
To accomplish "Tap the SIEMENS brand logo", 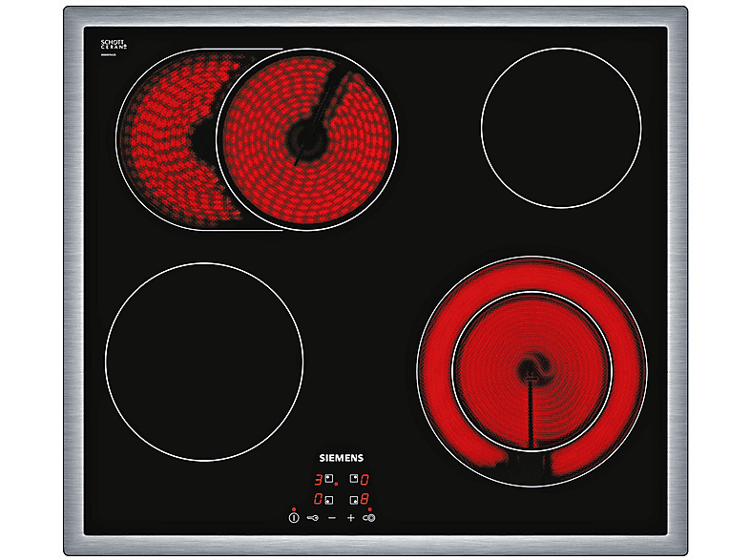I will click(341, 458).
